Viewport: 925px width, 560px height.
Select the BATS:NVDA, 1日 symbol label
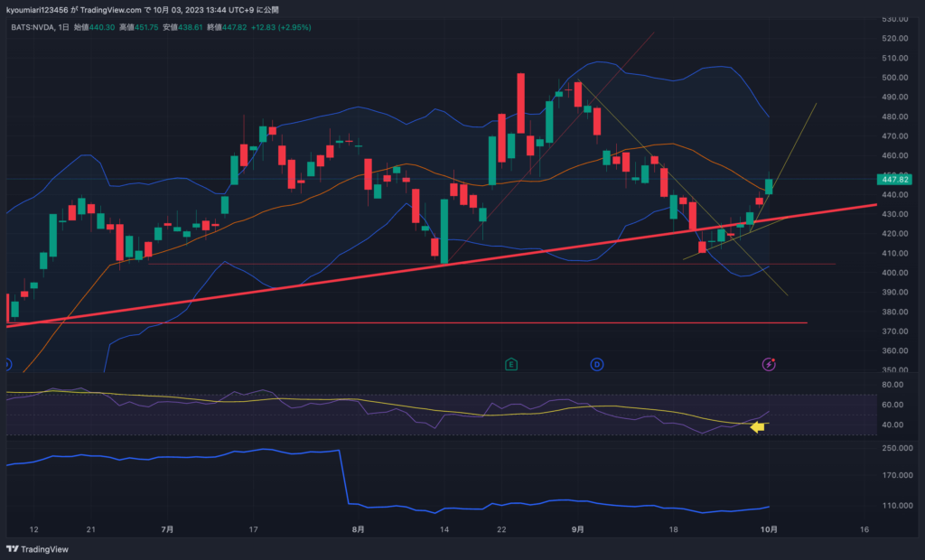coord(40,27)
